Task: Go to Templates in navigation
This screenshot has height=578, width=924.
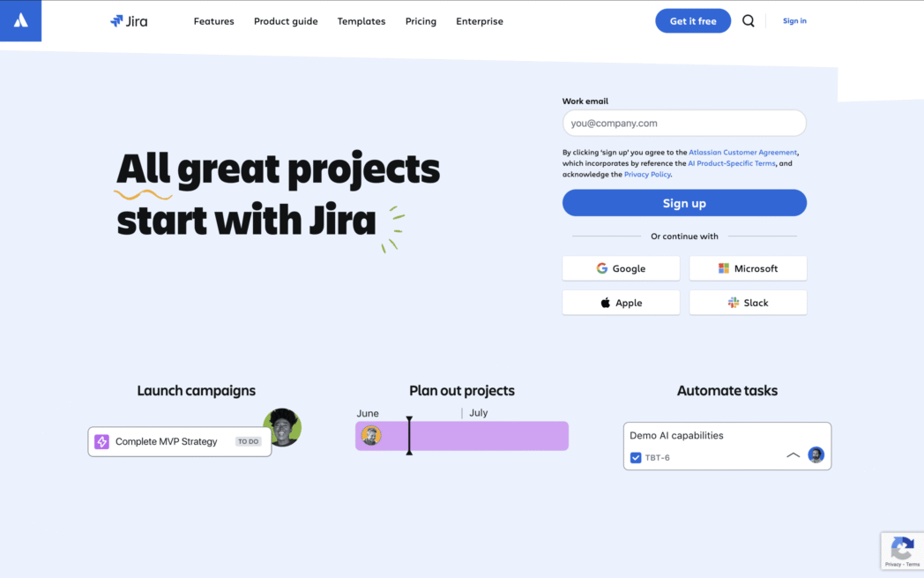Action: (x=361, y=21)
